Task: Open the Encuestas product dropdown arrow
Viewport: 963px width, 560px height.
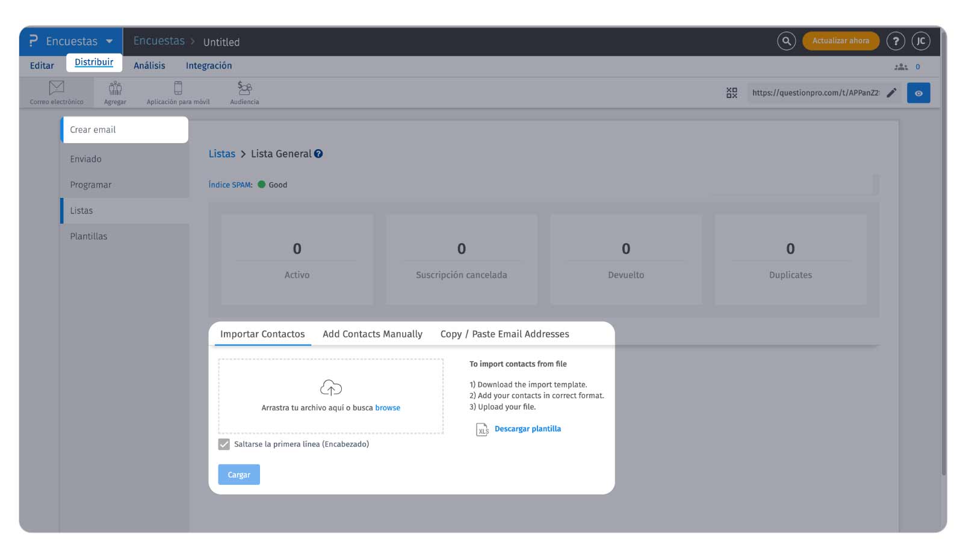Action: [x=109, y=42]
